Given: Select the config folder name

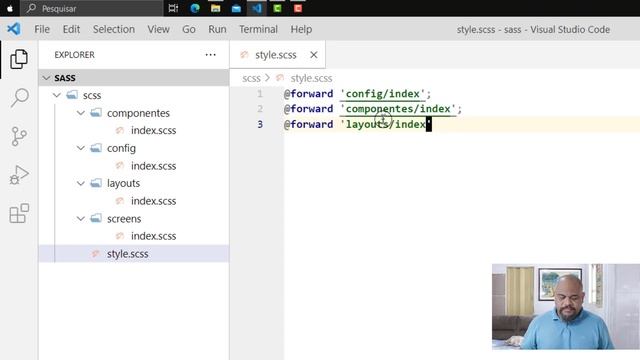Looking at the screenshot, I should [121, 148].
